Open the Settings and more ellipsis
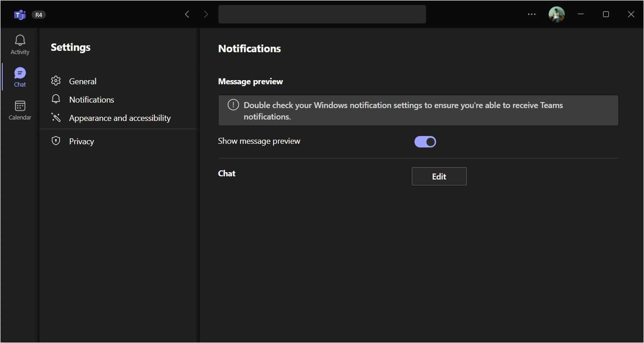The width and height of the screenshot is (644, 343). (x=531, y=14)
